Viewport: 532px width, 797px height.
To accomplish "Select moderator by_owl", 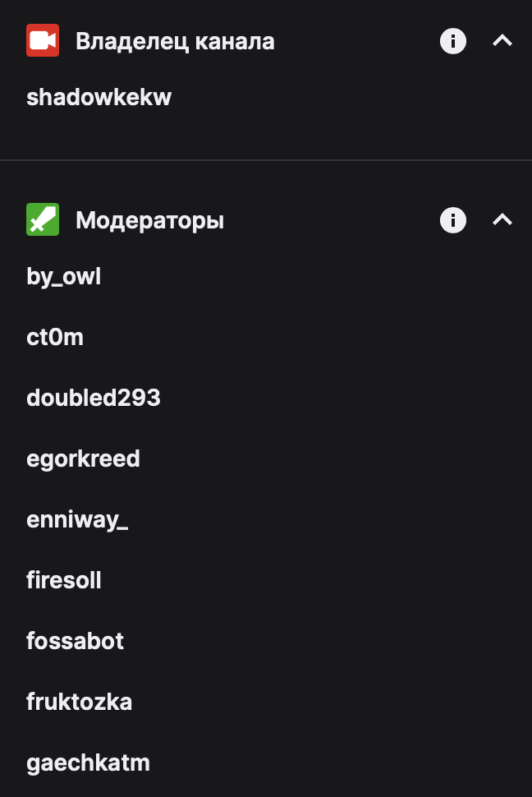I will click(63, 277).
